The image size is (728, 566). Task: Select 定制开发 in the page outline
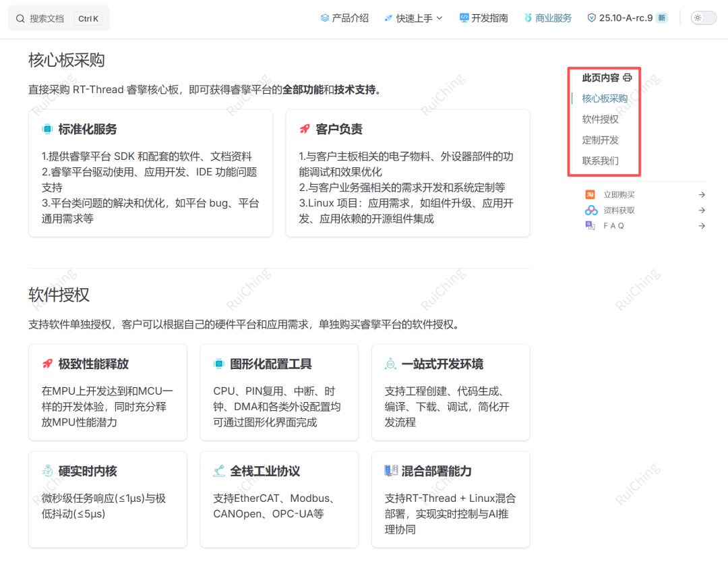(601, 140)
